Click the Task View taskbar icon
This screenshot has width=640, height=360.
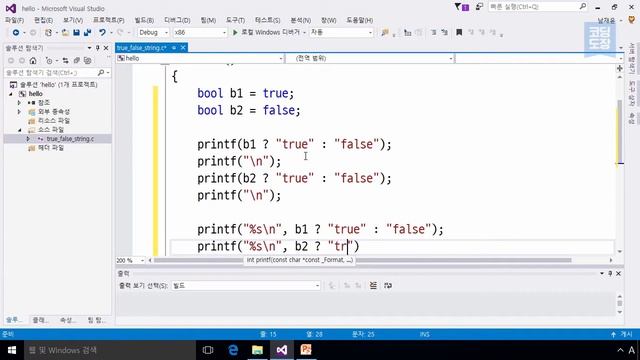(208, 350)
